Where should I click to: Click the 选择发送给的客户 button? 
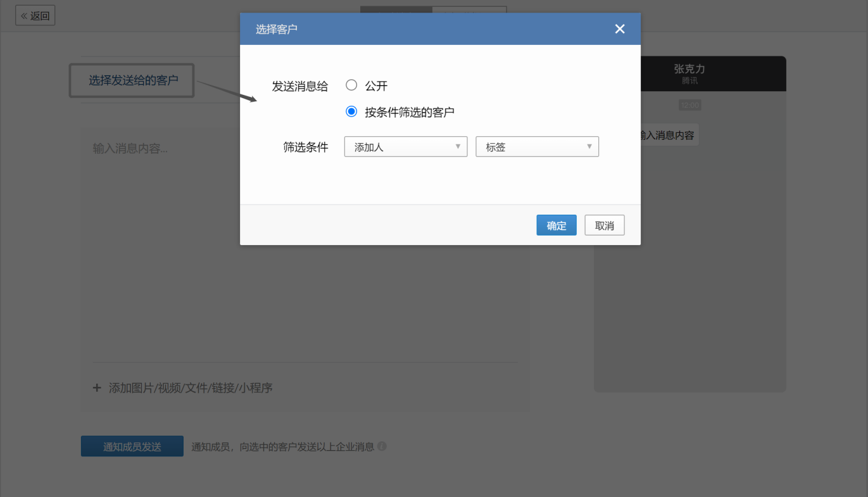click(131, 80)
